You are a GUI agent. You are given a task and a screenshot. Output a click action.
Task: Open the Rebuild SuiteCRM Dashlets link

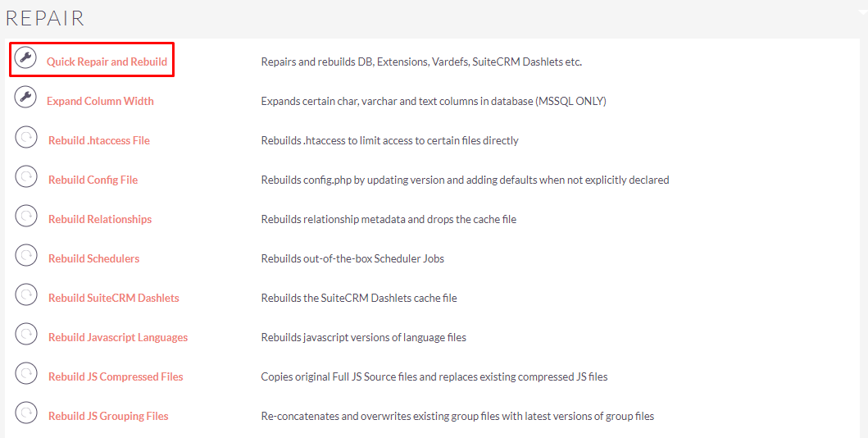point(113,298)
